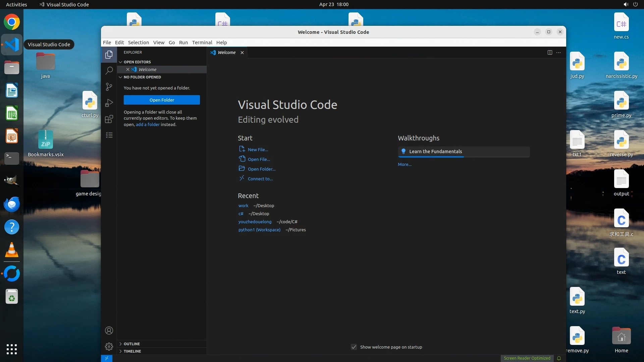Expand the Outline section
This screenshot has width=644, height=362.
(x=131, y=344)
